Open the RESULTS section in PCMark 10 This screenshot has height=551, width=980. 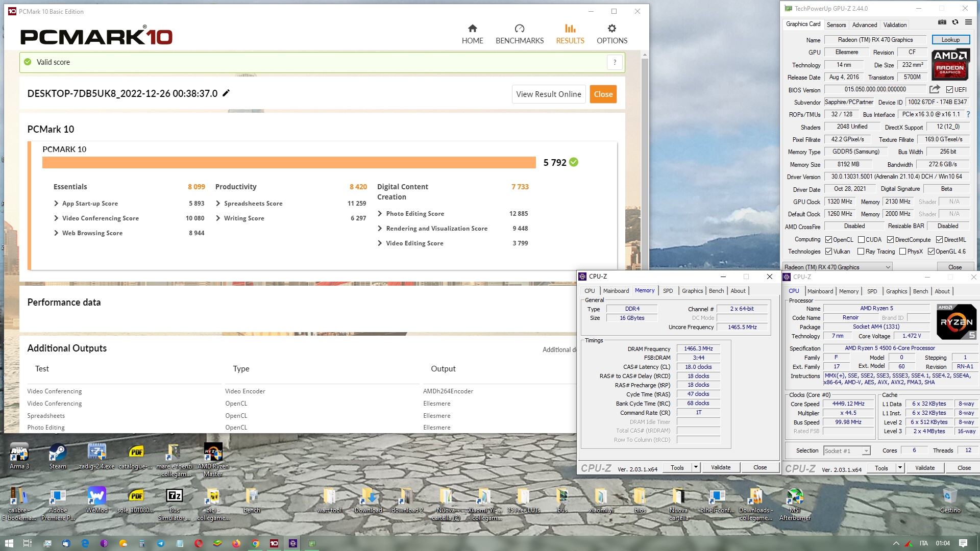(x=570, y=34)
